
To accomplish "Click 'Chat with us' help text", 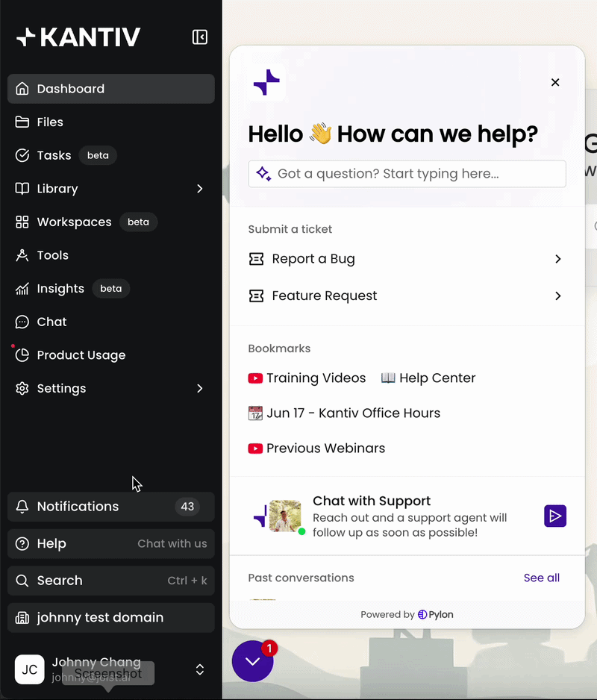I will (x=172, y=544).
